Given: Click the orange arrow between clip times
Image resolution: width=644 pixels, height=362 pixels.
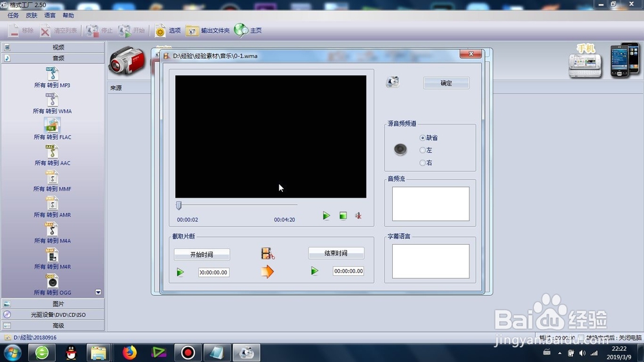Looking at the screenshot, I should tap(267, 272).
